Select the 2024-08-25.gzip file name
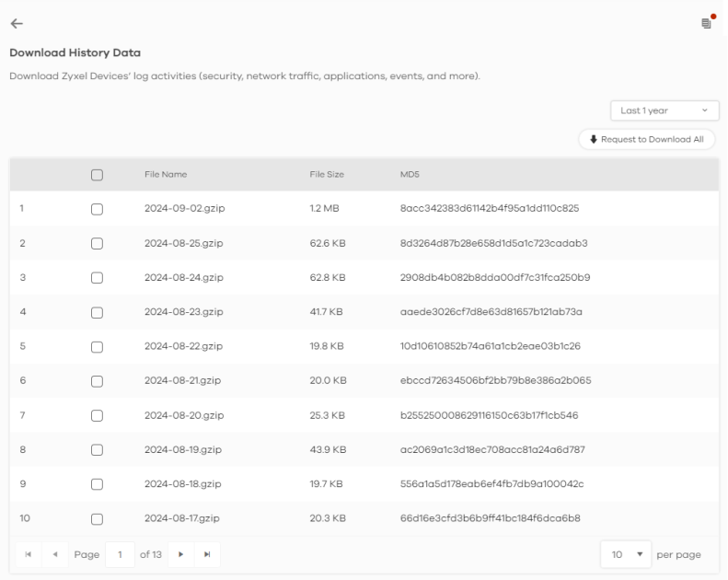The height and width of the screenshot is (580, 728). (x=184, y=243)
